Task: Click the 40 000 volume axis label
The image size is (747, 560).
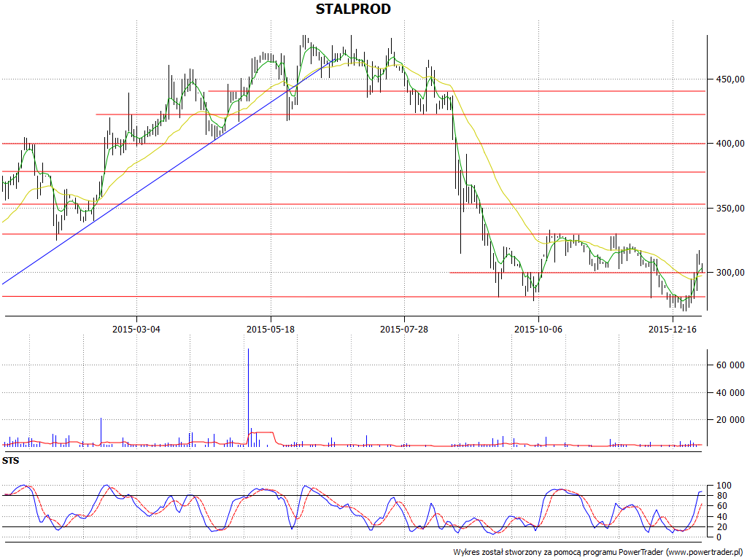Action: pos(729,392)
